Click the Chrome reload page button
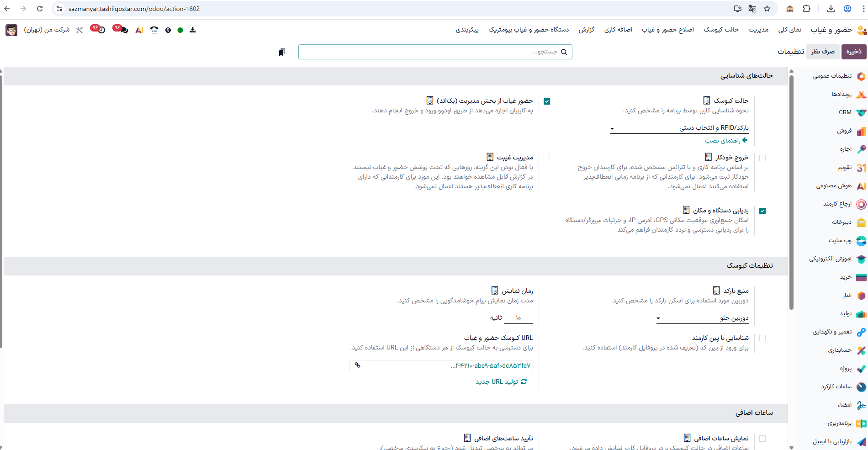This screenshot has height=450, width=868. point(40,9)
